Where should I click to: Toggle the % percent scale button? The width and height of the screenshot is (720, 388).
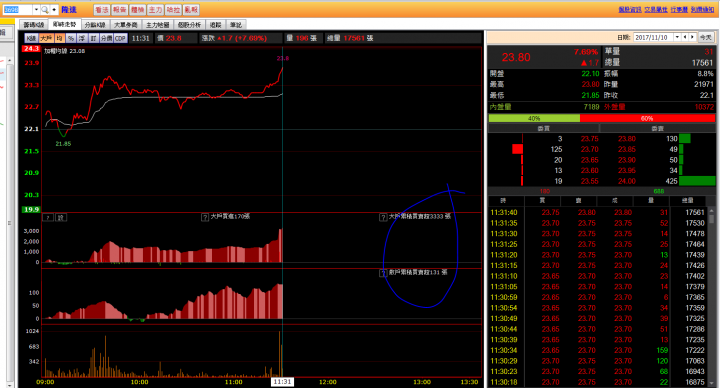[71, 38]
